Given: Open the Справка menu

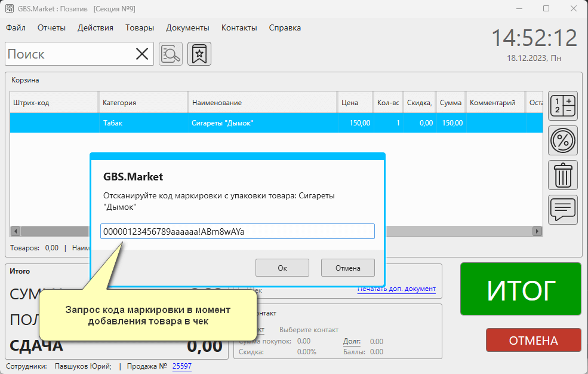Looking at the screenshot, I should (x=285, y=27).
